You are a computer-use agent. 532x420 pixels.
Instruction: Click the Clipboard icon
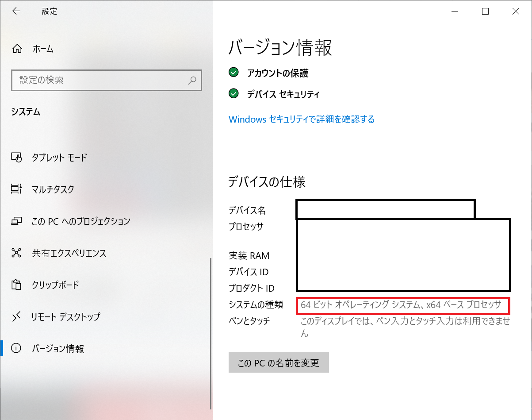16,285
